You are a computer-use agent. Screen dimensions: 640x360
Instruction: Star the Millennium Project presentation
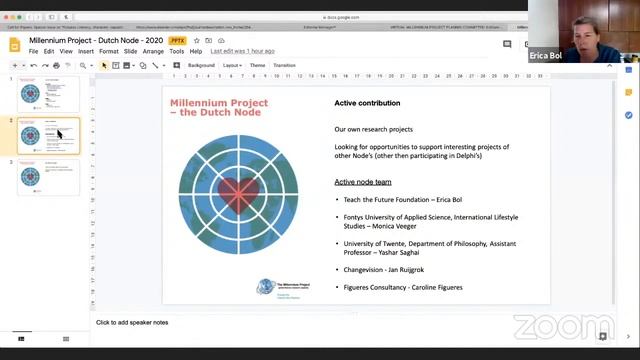pos(196,40)
